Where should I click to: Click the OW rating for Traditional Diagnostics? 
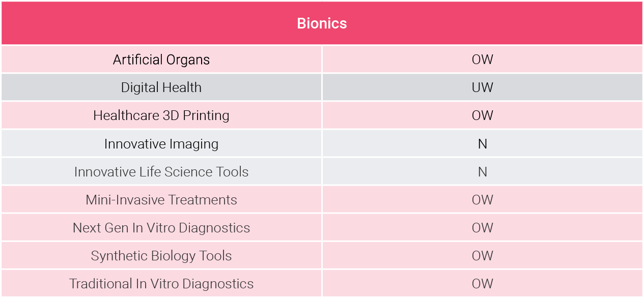point(482,284)
